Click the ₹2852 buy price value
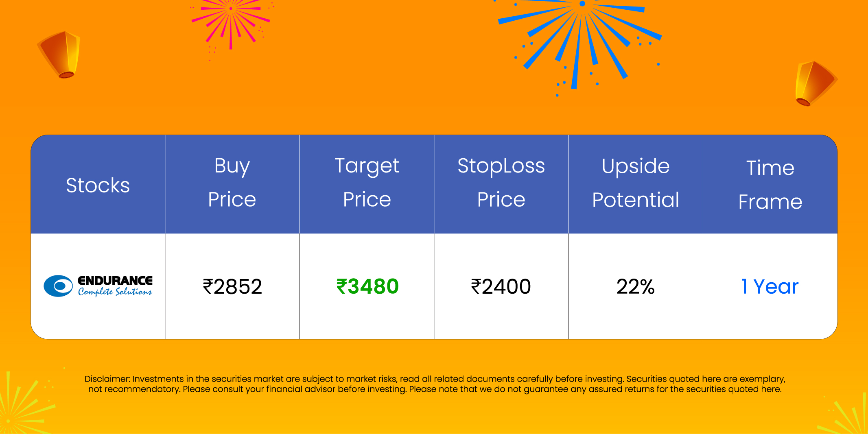The height and width of the screenshot is (434, 868). [x=232, y=286]
